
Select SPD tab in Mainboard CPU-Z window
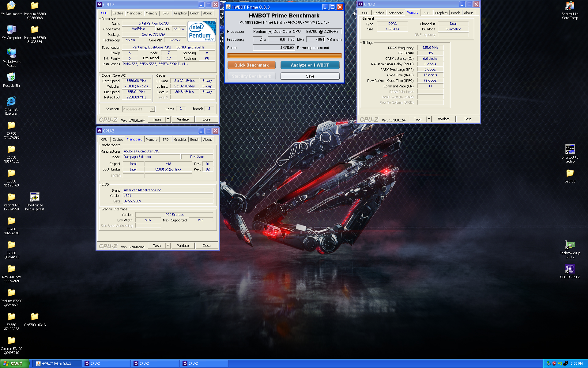[165, 140]
